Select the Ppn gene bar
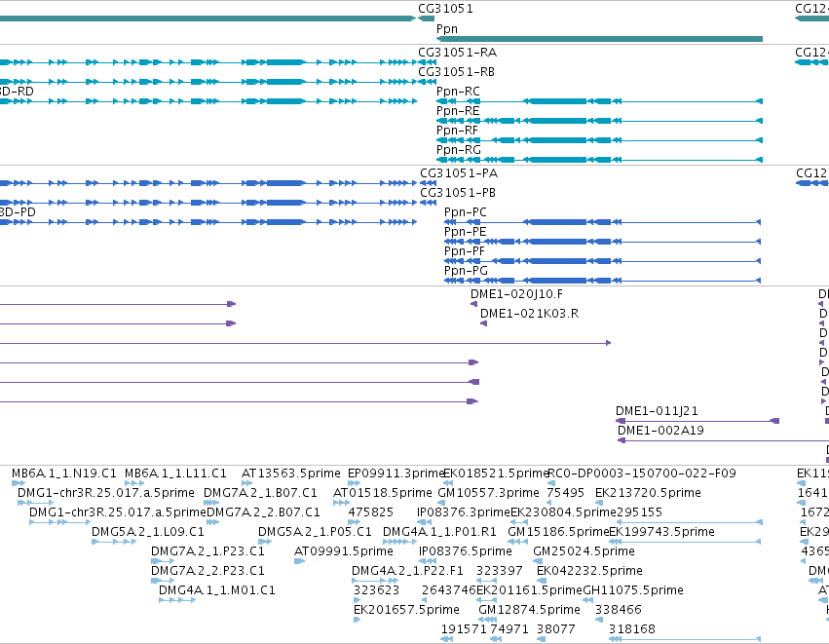The height and width of the screenshot is (644, 829). click(599, 39)
